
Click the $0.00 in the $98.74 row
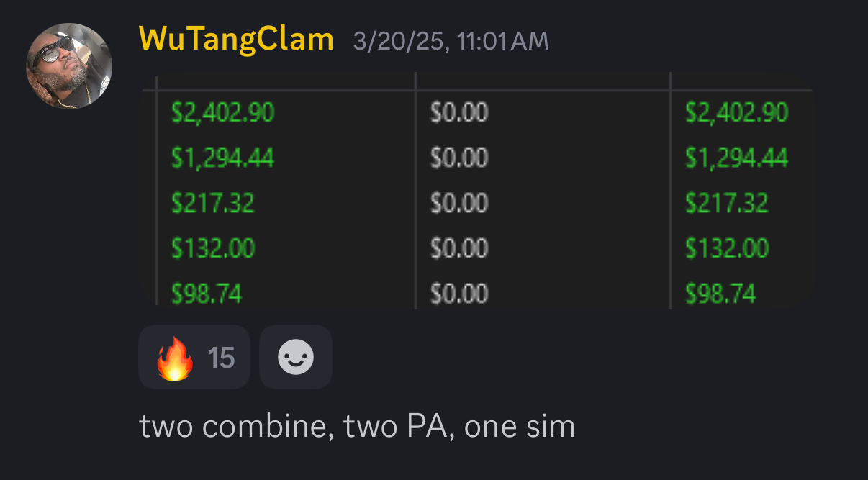tap(459, 293)
